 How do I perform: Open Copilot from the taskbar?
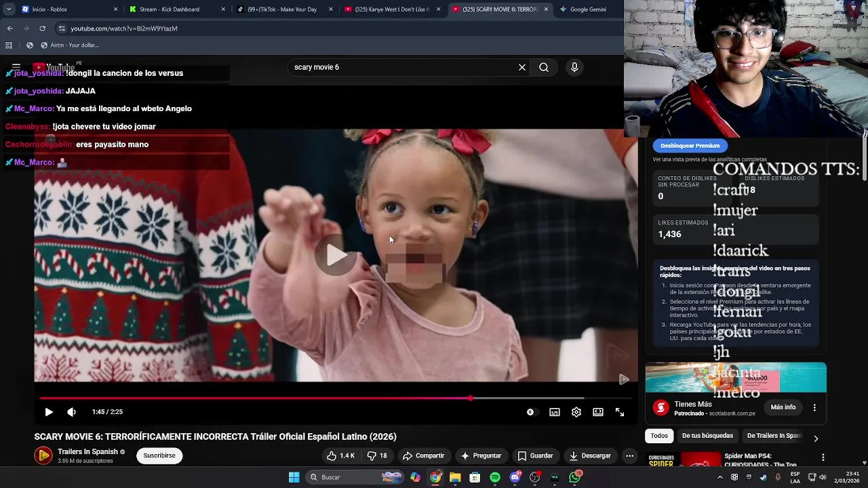coord(415,477)
